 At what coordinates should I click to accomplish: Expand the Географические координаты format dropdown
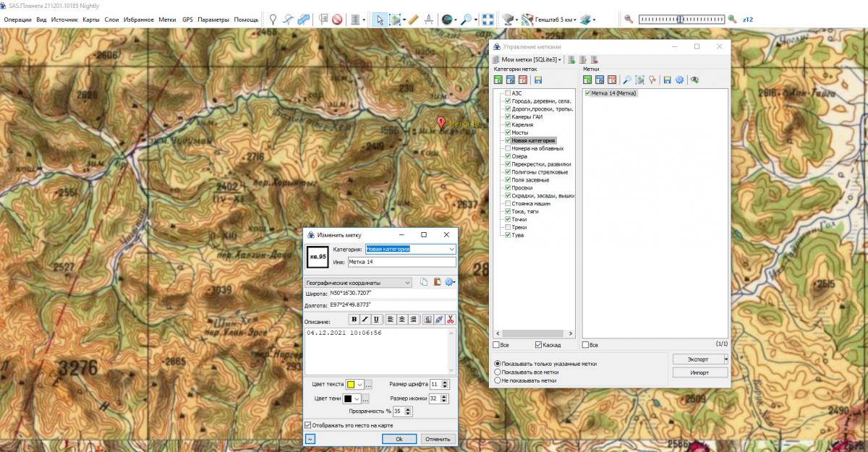tap(408, 283)
